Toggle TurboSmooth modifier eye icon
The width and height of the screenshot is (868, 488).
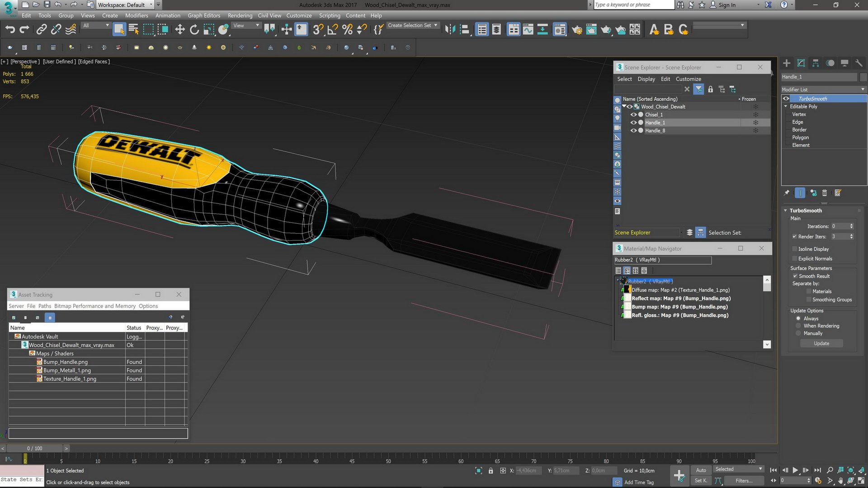point(786,99)
